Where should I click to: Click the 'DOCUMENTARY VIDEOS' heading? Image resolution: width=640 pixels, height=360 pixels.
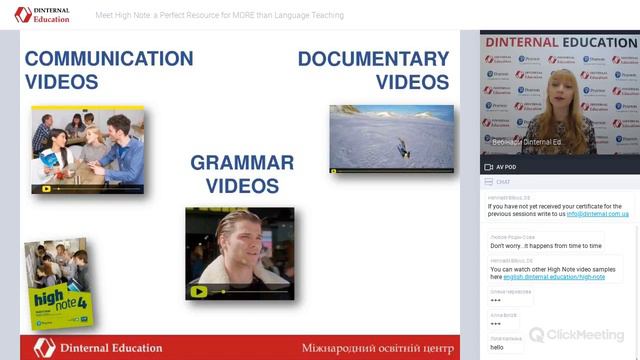373,70
